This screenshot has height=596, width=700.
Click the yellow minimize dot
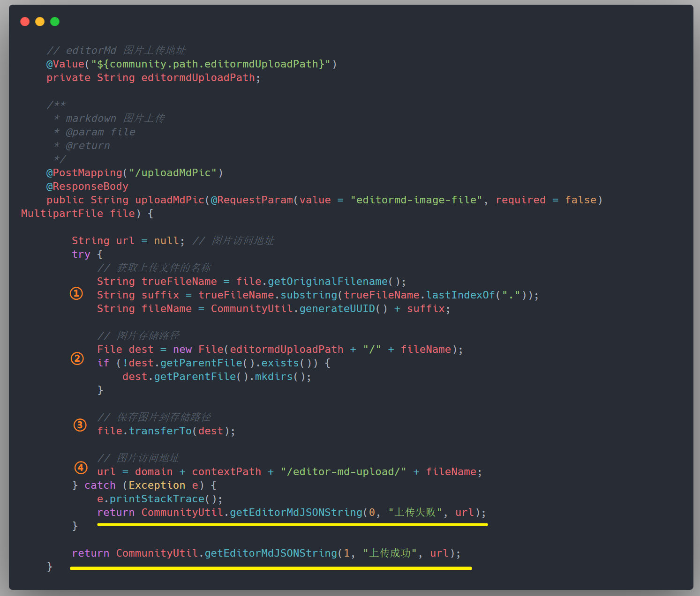tap(40, 22)
